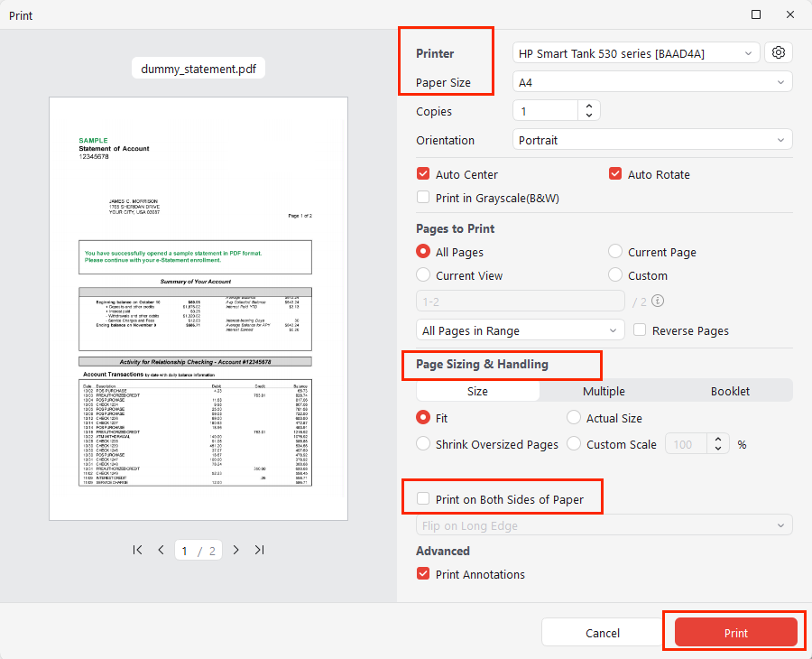Go to next preview page

pyautogui.click(x=236, y=550)
